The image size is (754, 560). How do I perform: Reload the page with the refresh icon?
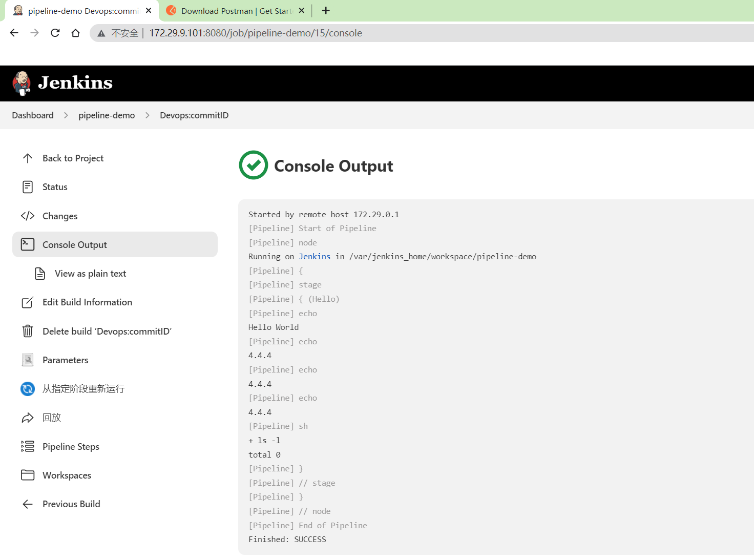click(55, 33)
